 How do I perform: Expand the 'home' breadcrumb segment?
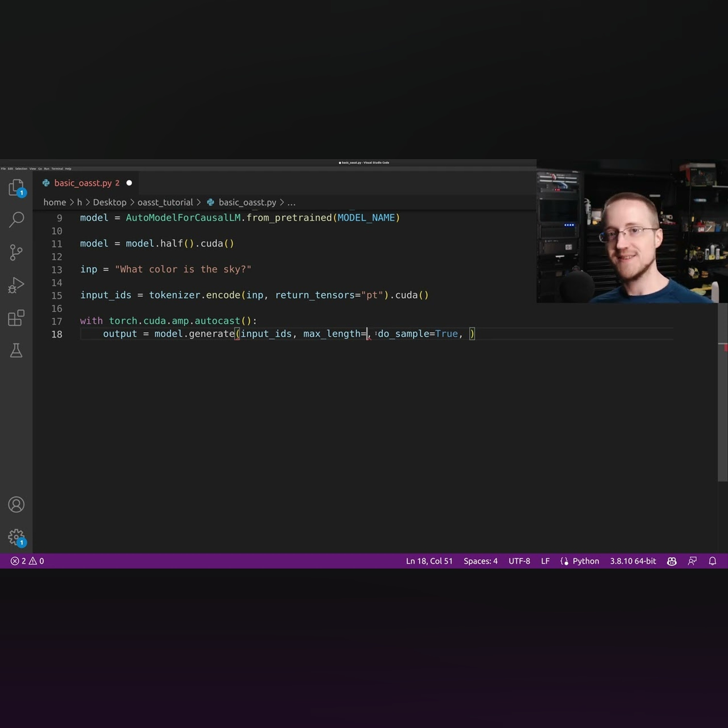coord(55,202)
